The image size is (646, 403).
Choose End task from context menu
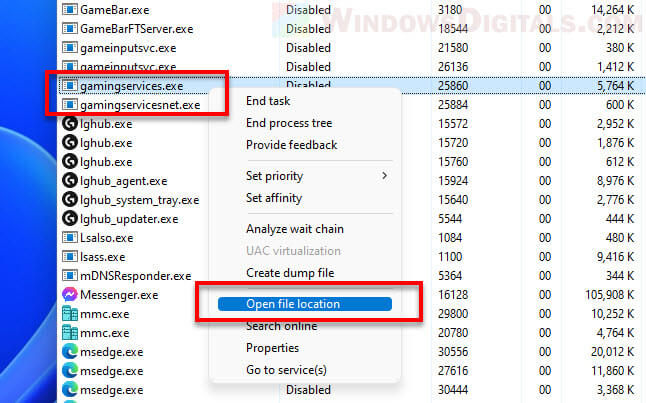pos(268,101)
